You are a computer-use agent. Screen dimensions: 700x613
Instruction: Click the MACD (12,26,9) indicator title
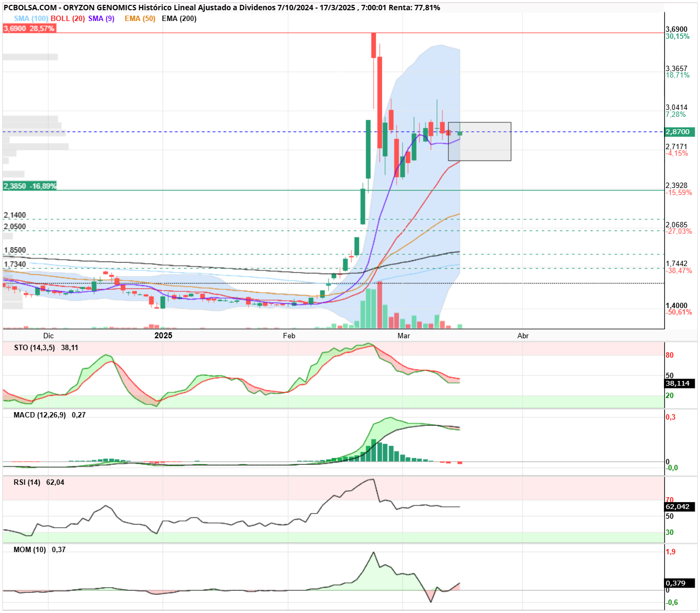tap(40, 415)
